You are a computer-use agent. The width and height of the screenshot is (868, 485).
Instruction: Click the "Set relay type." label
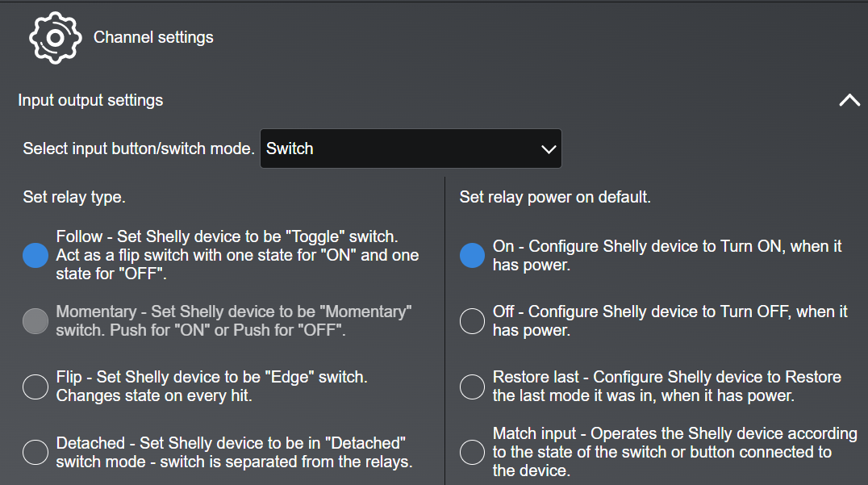(74, 197)
